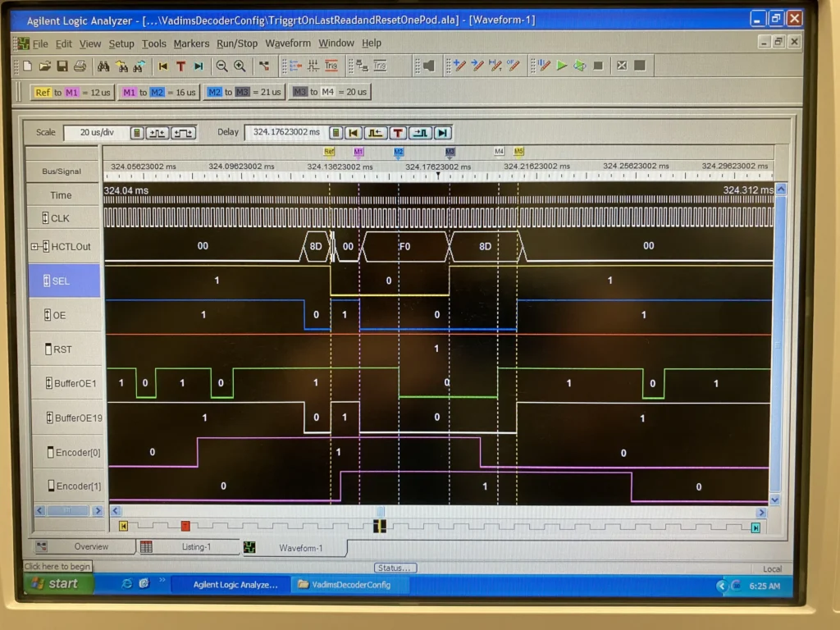Click the Delay field showing 324.17623002 ms
Screen dimensions: 840x630
click(285, 132)
